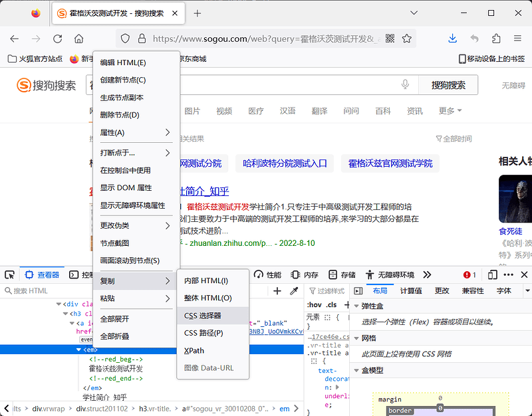Open the 哈利波特分院测试入口 link
Viewport: 532px width, 416px height.
point(285,163)
